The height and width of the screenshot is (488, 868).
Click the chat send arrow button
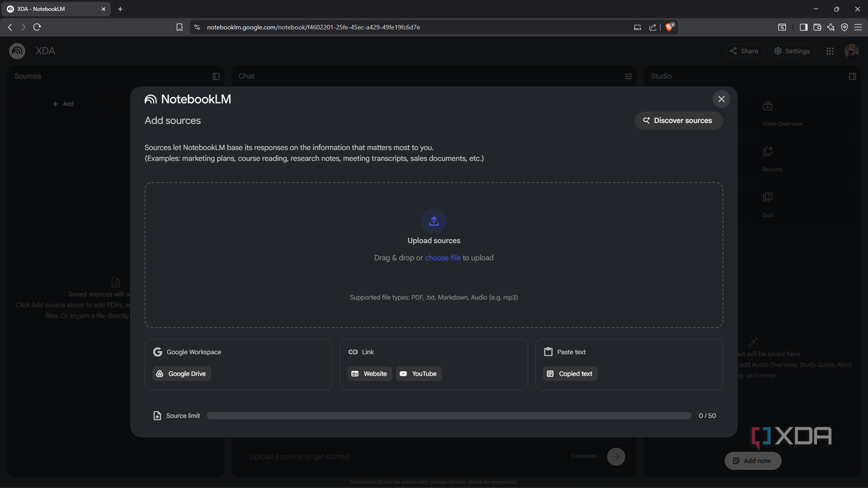[x=616, y=457]
